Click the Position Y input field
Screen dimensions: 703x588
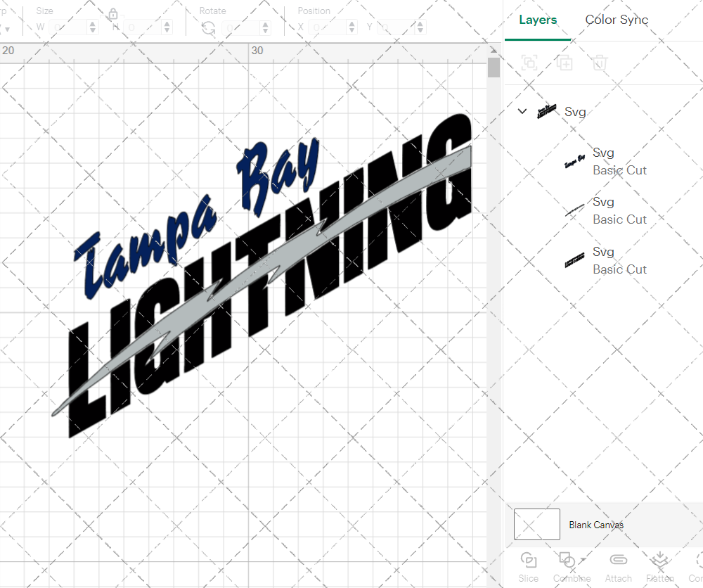click(396, 27)
